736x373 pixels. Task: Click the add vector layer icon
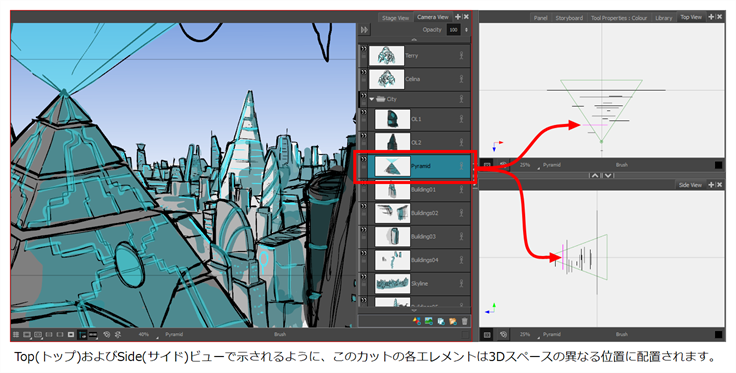[416, 321]
